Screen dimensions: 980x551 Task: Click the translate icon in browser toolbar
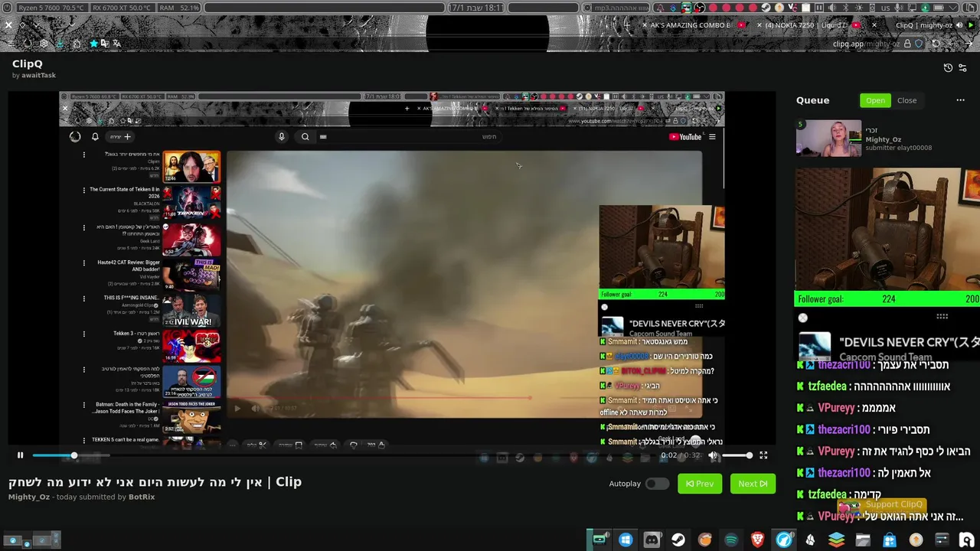coord(116,44)
